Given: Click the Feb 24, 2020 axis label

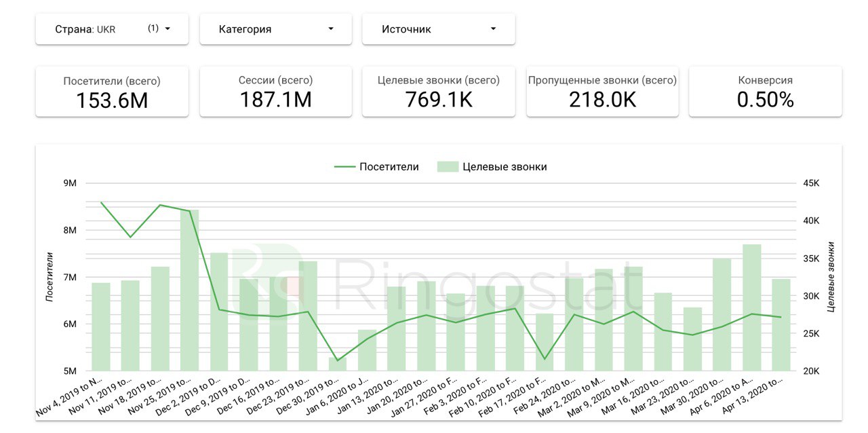Looking at the screenshot, I should 543,395.
